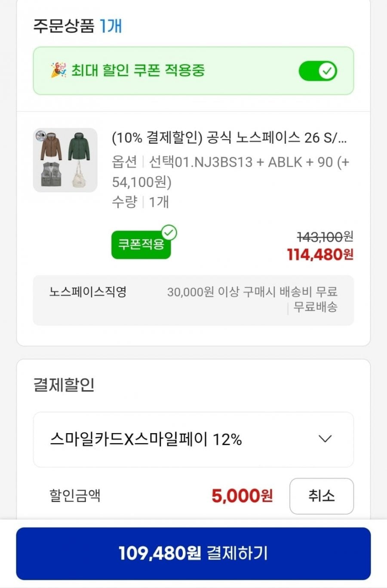Tap the 109,480원 결제하기 pay button

[x=193, y=553]
